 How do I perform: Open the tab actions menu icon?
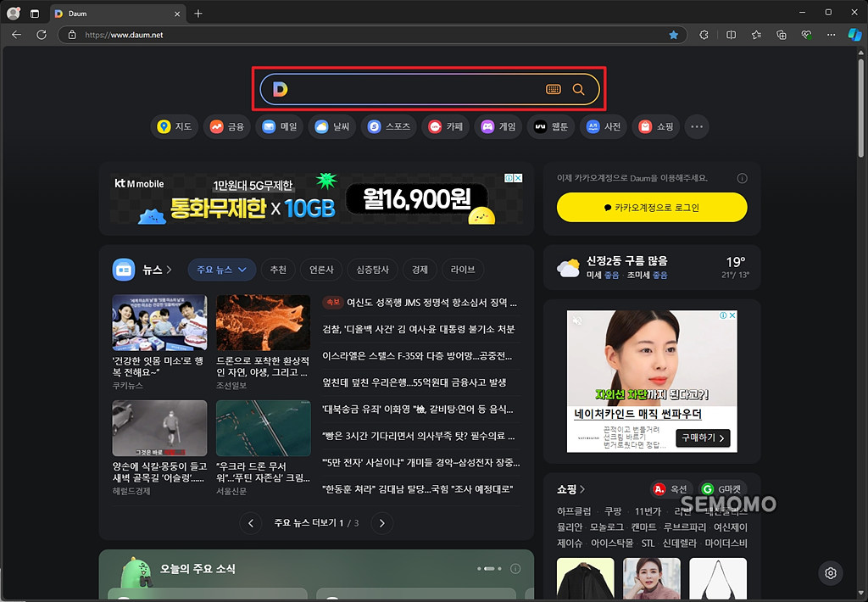point(35,14)
